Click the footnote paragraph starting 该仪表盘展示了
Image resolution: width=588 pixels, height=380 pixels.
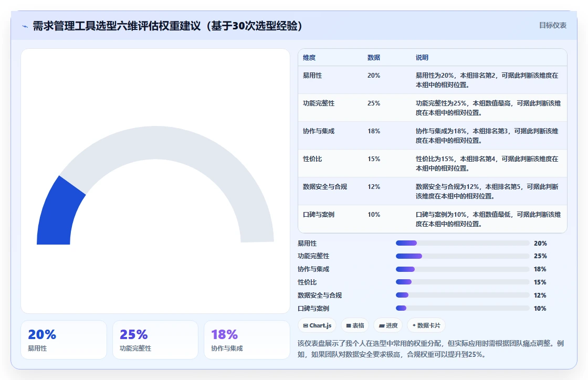click(x=431, y=349)
